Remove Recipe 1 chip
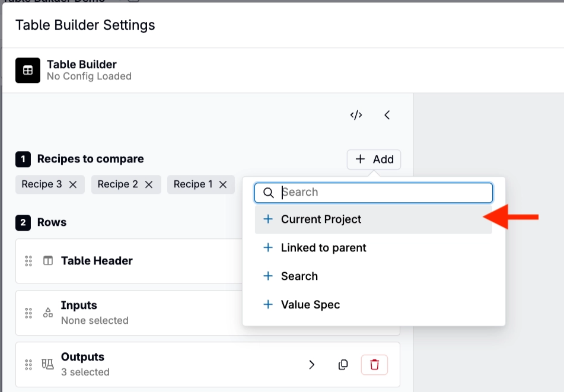 click(x=223, y=184)
